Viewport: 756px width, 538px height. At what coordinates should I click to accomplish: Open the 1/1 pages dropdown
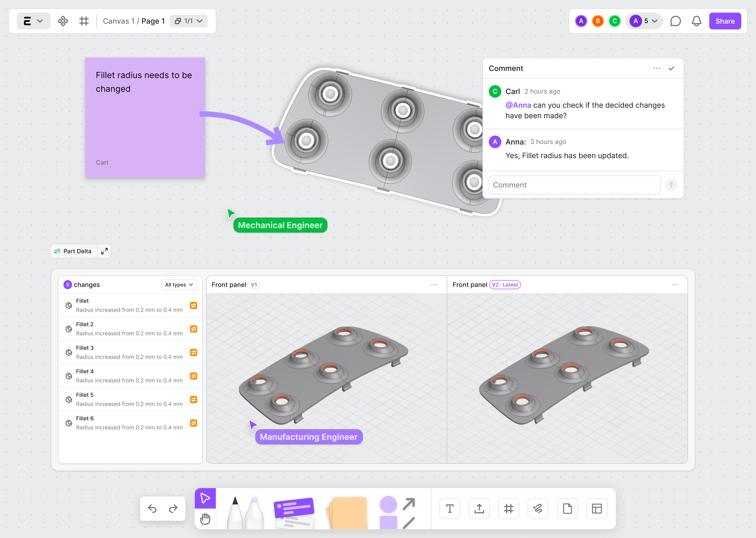189,21
